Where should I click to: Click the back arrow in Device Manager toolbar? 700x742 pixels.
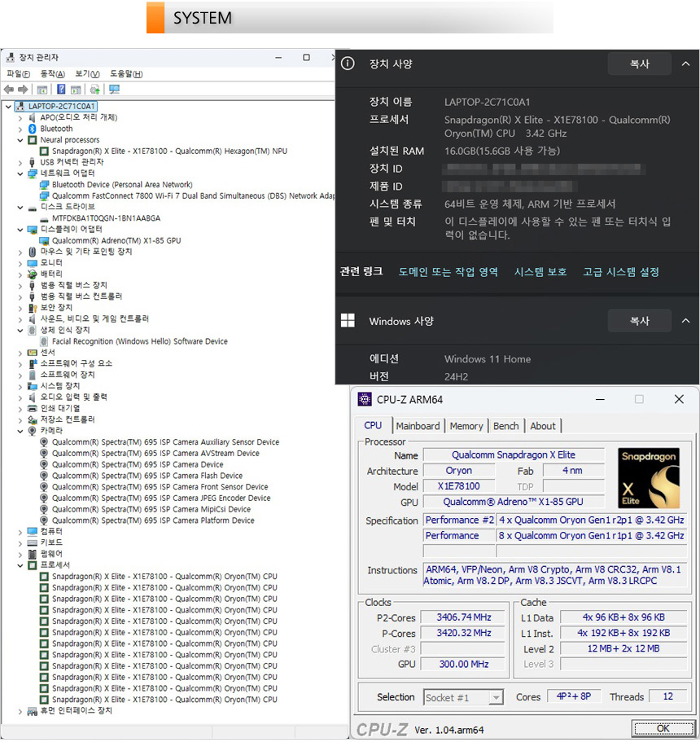(8, 90)
